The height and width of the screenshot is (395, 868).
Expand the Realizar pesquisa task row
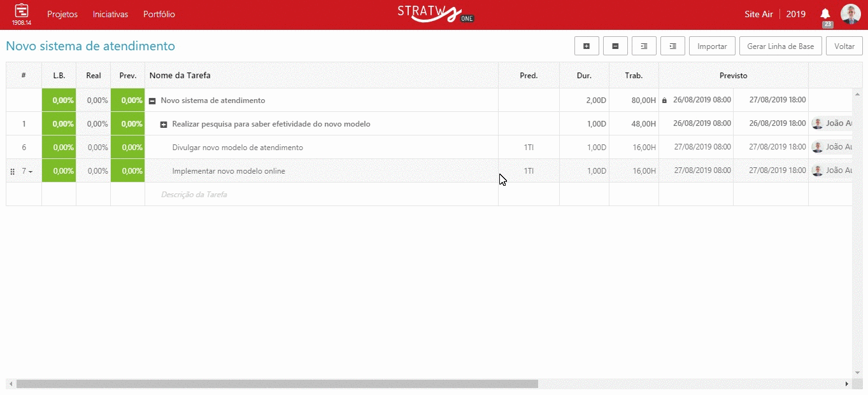pos(164,125)
